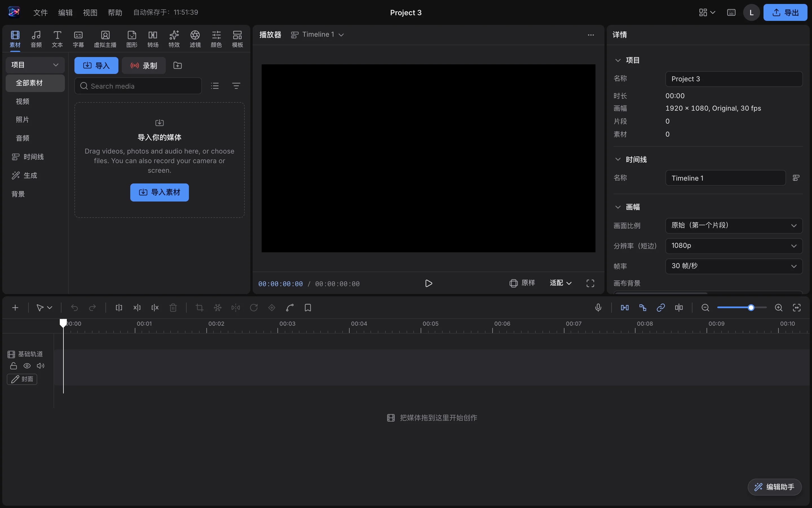
Task: Click the timeline zoom slider handle
Action: tap(751, 307)
